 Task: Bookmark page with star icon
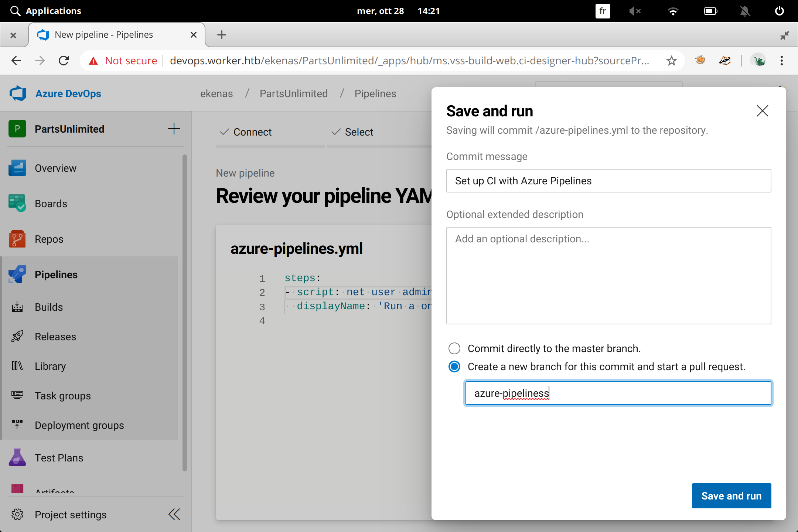671,61
